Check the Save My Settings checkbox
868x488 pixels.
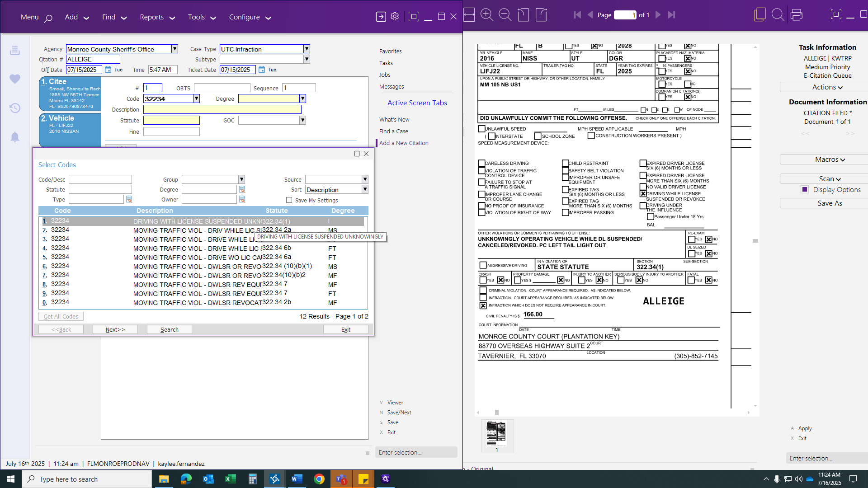[x=289, y=200]
